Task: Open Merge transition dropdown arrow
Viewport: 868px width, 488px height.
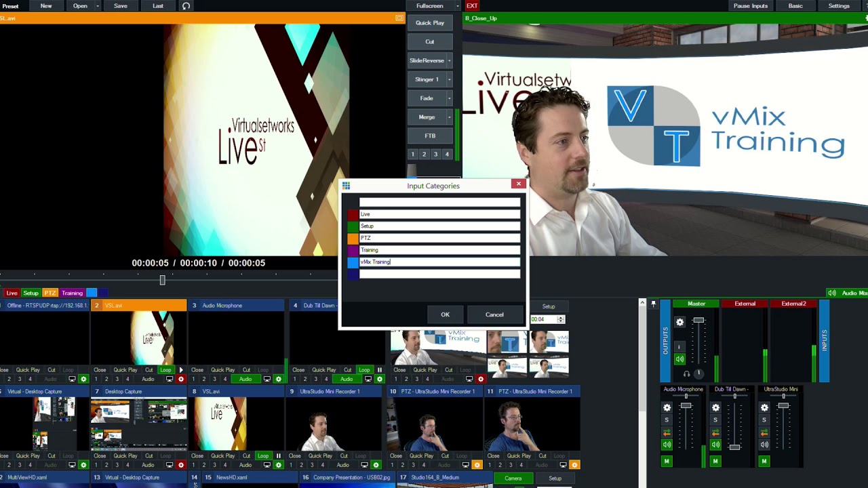Action: (449, 117)
